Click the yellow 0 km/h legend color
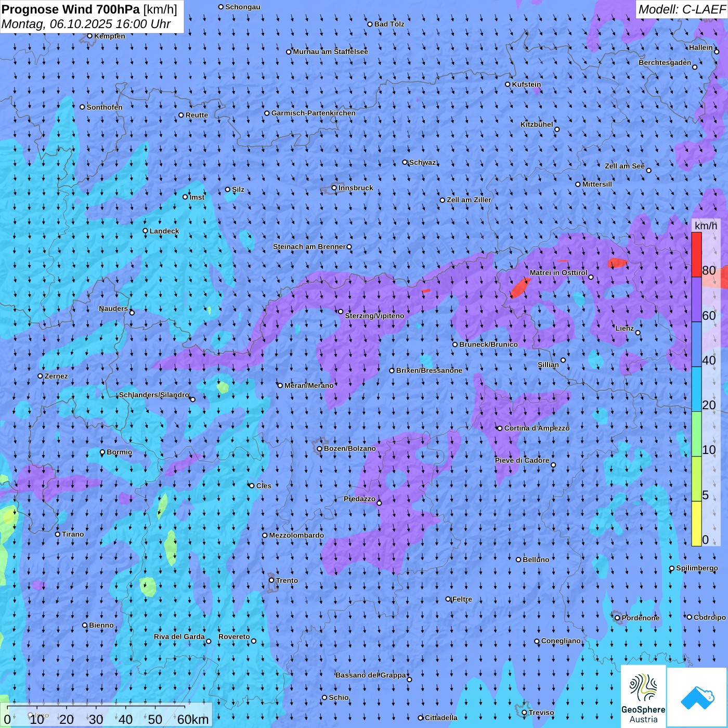 click(x=696, y=524)
